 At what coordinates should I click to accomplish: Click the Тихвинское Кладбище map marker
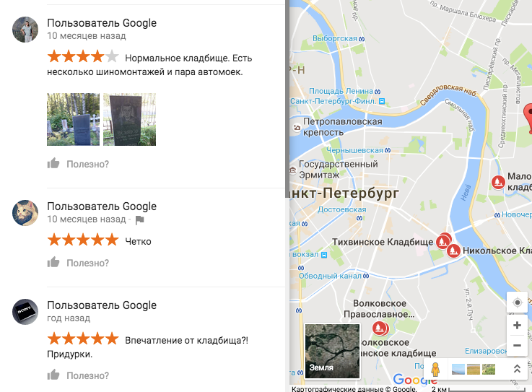click(442, 241)
